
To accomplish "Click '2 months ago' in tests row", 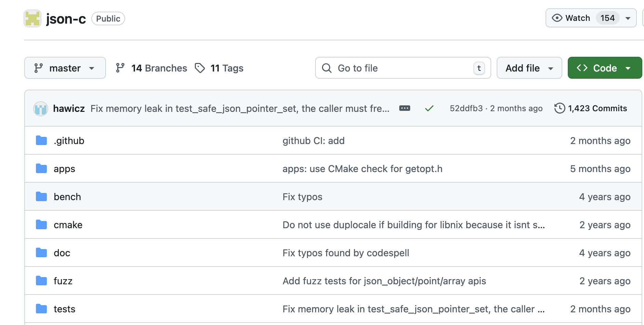I will (x=600, y=309).
